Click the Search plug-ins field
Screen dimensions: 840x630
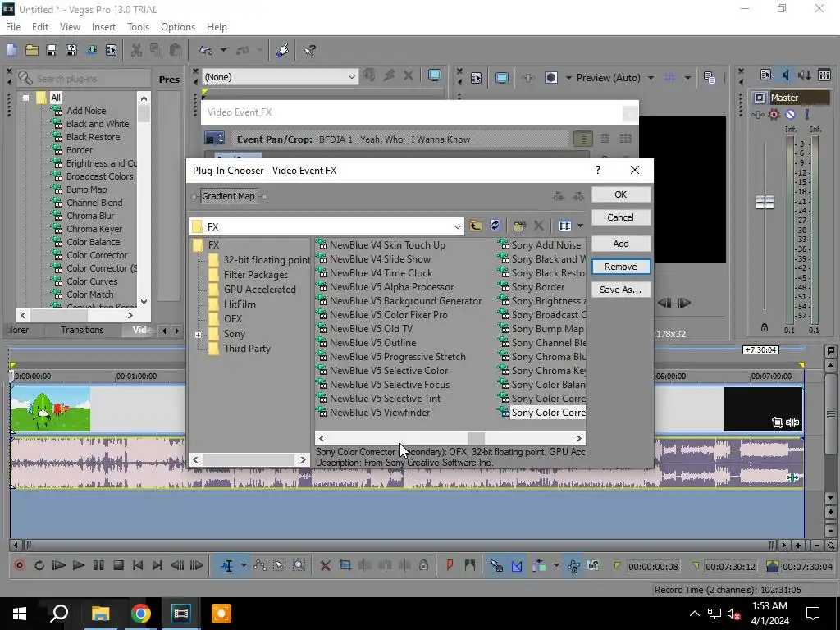(84, 79)
